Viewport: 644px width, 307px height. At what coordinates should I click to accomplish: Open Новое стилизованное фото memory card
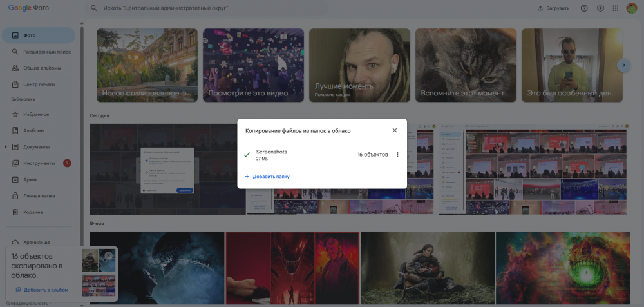tap(147, 65)
